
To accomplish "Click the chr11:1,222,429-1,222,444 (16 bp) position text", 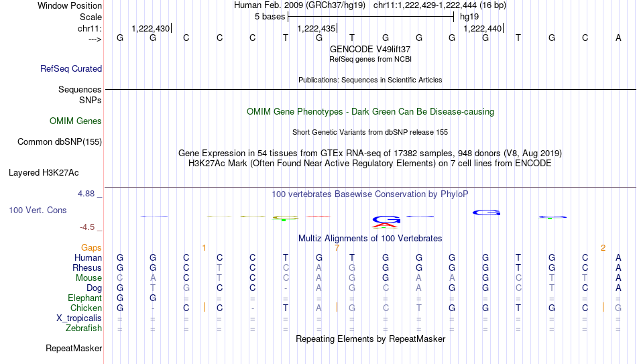I will [440, 5].
